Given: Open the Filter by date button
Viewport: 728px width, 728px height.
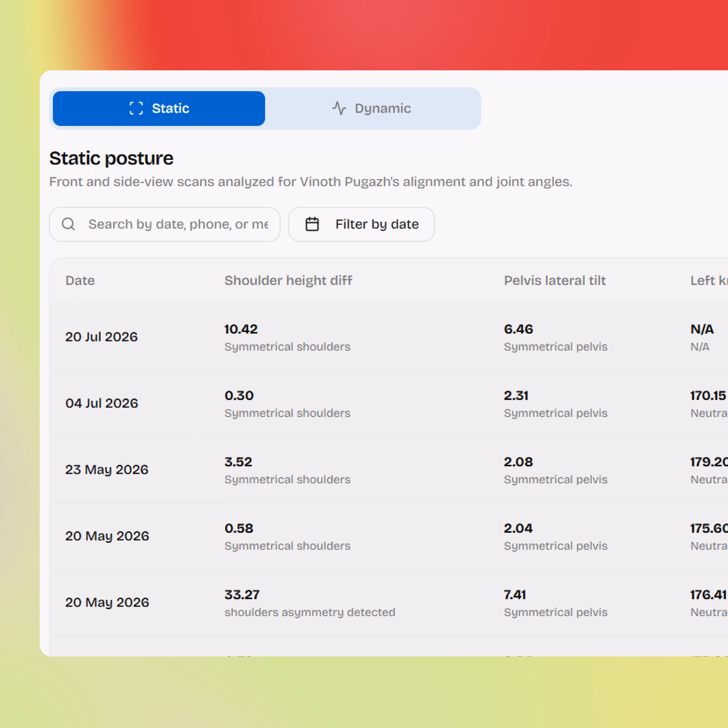Looking at the screenshot, I should point(361,224).
